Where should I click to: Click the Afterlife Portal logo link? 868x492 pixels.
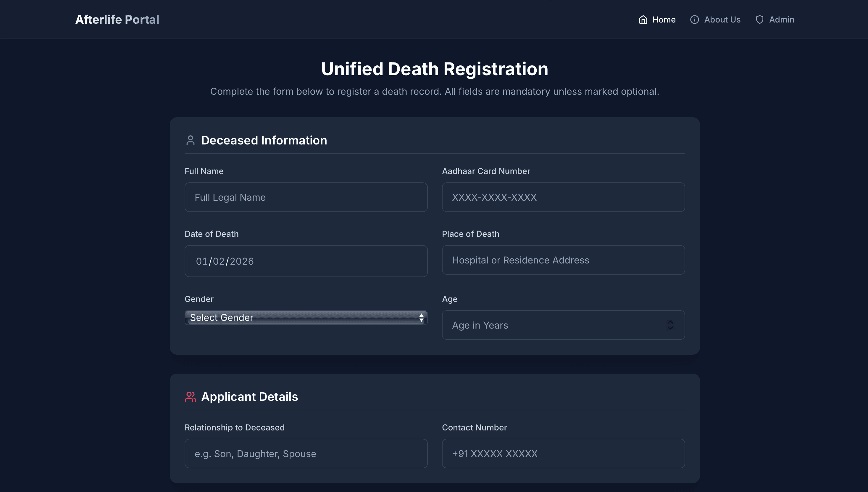[x=117, y=20]
